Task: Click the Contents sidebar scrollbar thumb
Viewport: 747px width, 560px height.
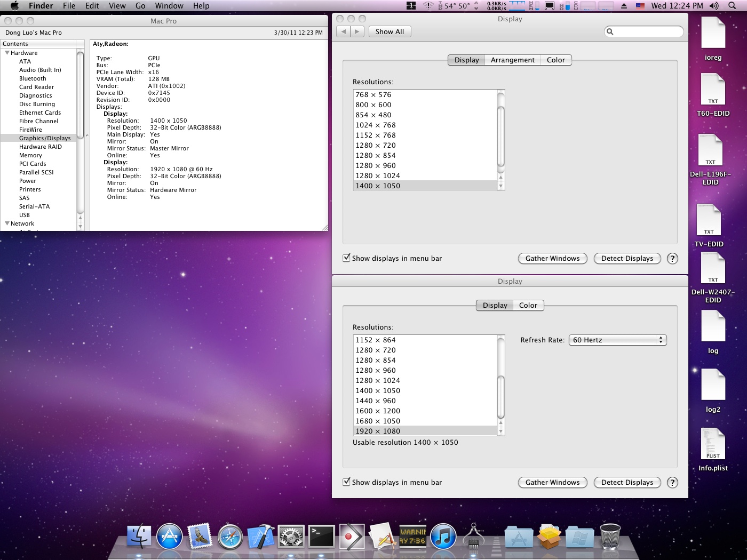Action: point(81,95)
